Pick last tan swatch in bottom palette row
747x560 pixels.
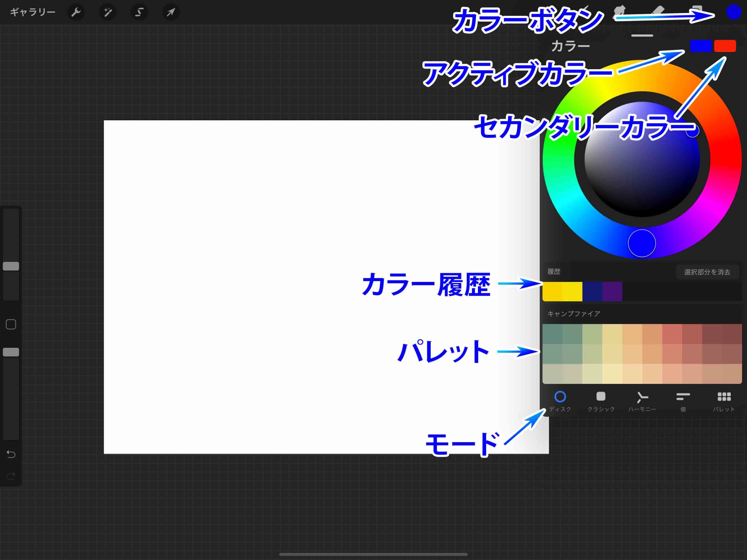732,374
